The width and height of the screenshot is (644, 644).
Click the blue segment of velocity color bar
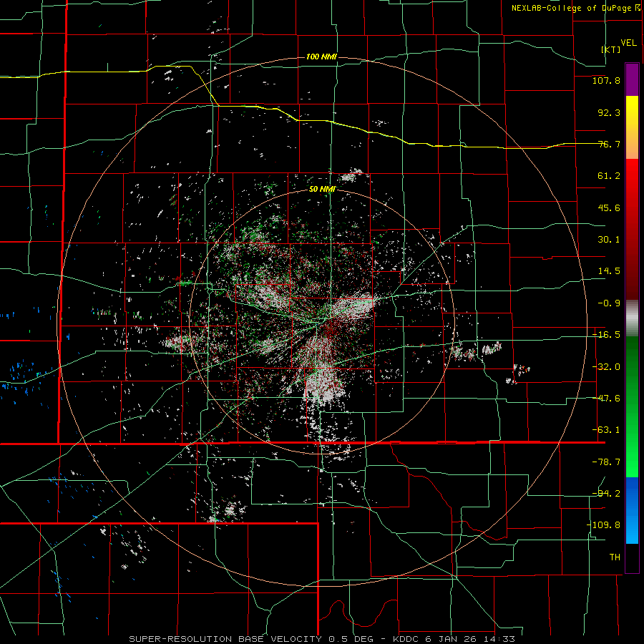632,510
